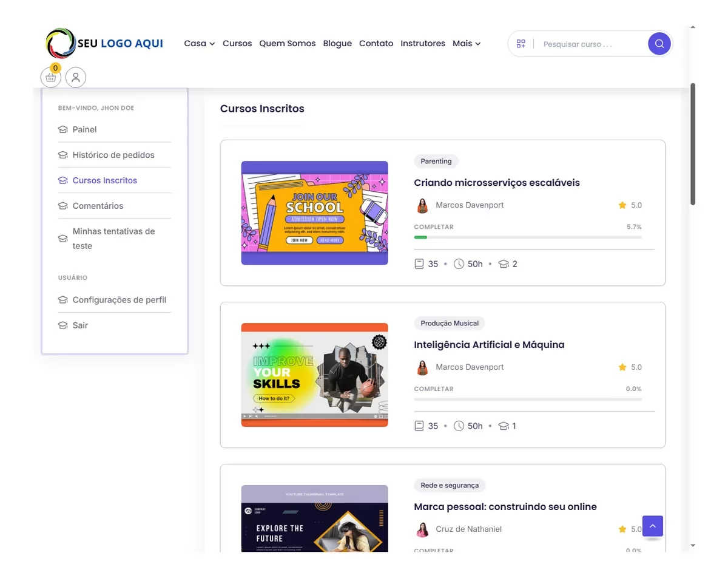This screenshot has width=728, height=578.
Task: Open the Cursos menu item
Action: (x=237, y=44)
